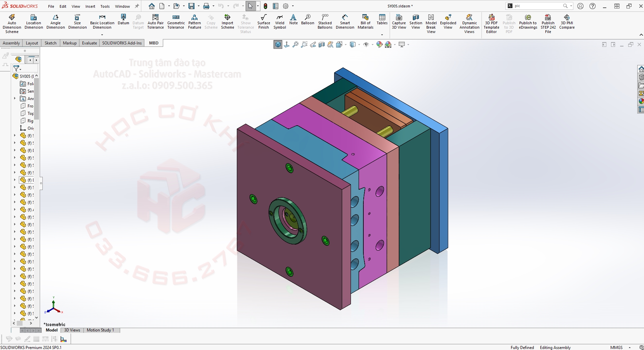This screenshot has height=350, width=644.
Task: Activate the Size Dimension tool
Action: 77,22
